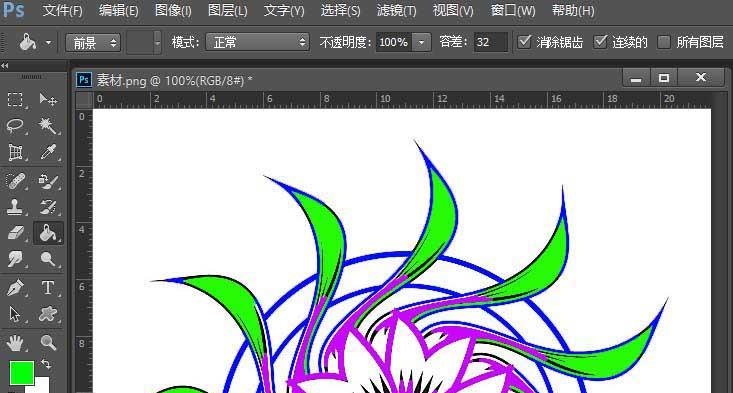The height and width of the screenshot is (393, 733).
Task: Select the Paint Bucket tool in toolbox
Action: 48,233
